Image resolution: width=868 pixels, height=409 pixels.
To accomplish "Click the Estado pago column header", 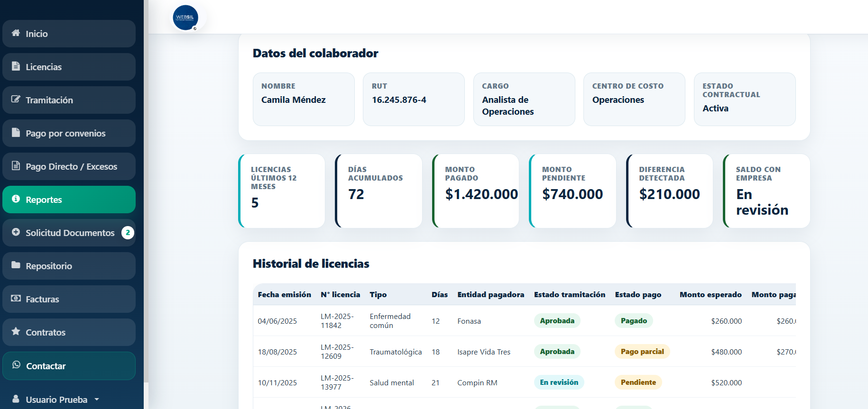I will [638, 295].
